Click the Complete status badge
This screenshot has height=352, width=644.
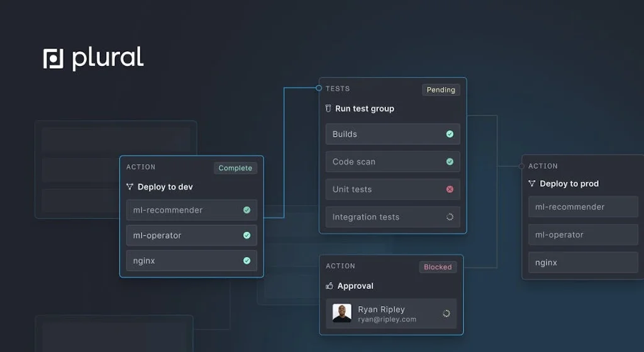tap(235, 167)
